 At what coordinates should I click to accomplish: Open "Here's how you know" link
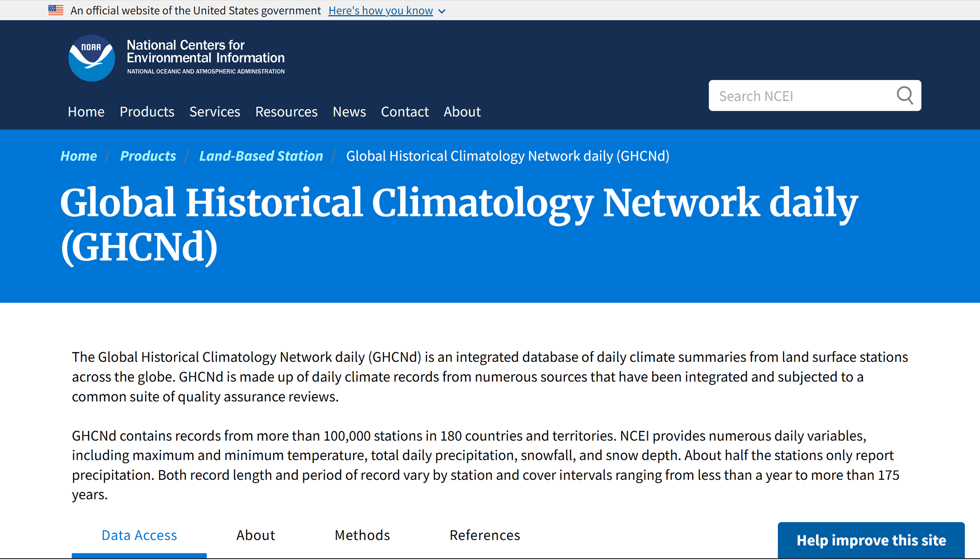pos(380,11)
